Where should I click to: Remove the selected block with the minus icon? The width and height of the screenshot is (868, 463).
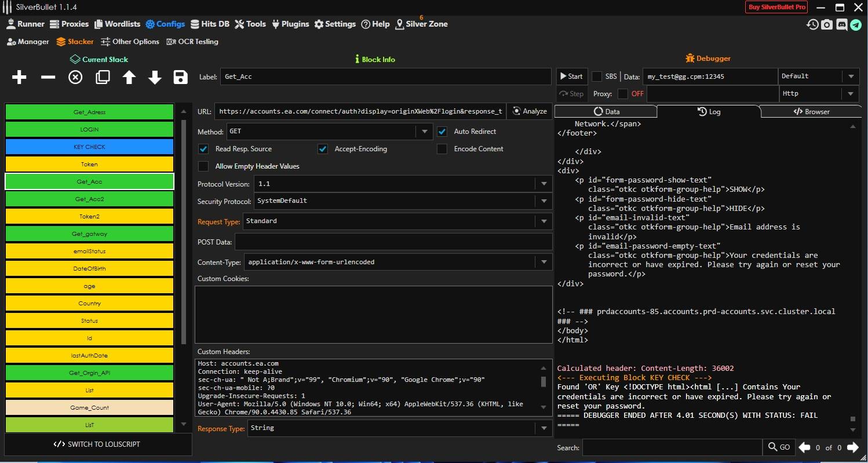[x=48, y=77]
